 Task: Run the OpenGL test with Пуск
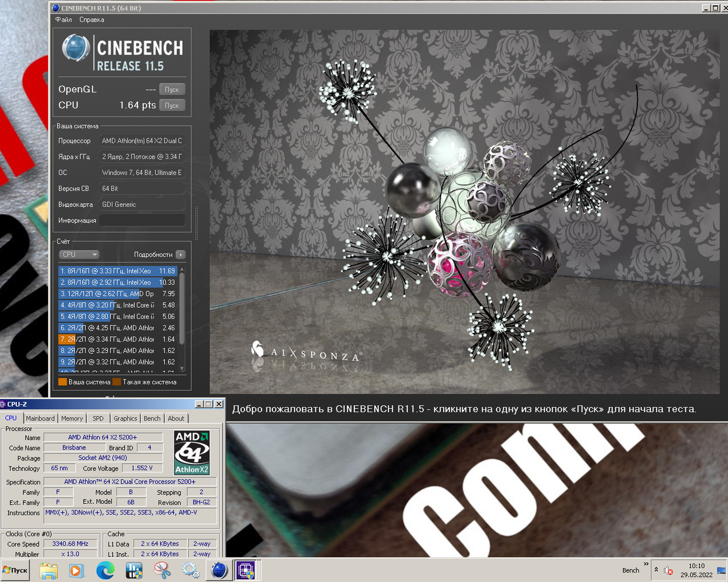pos(172,89)
